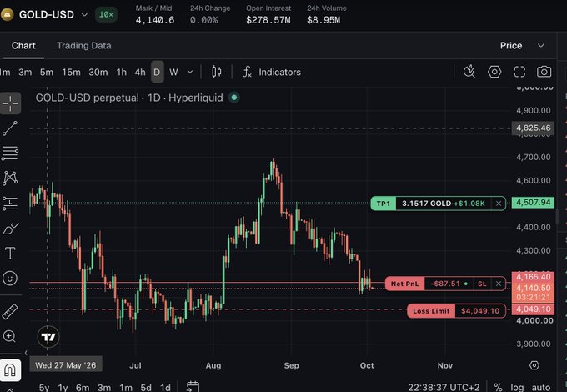Click the GOLD coin asset icon
Image resolution: width=567 pixels, height=392 pixels.
[x=7, y=14]
